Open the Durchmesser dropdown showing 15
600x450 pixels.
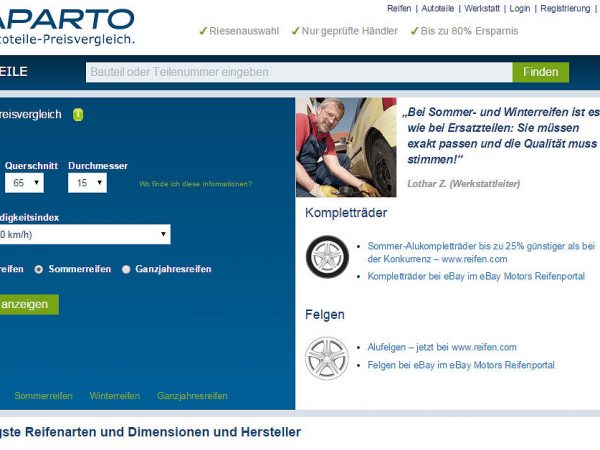pos(87,183)
